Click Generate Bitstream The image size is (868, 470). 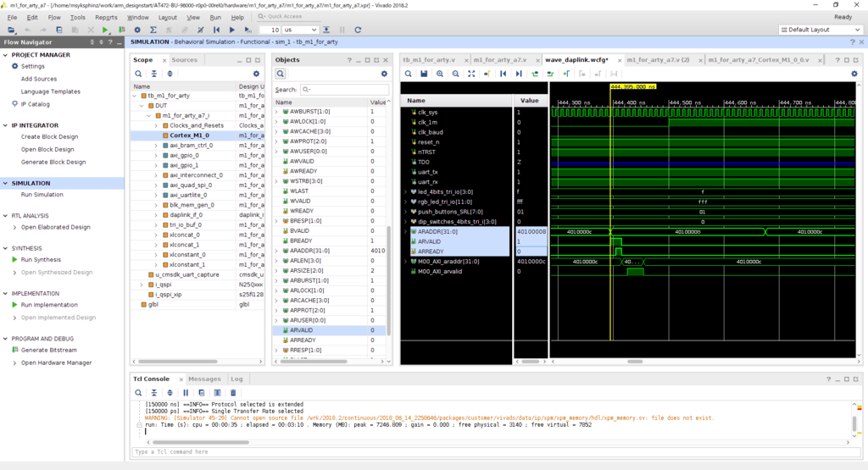(48, 350)
